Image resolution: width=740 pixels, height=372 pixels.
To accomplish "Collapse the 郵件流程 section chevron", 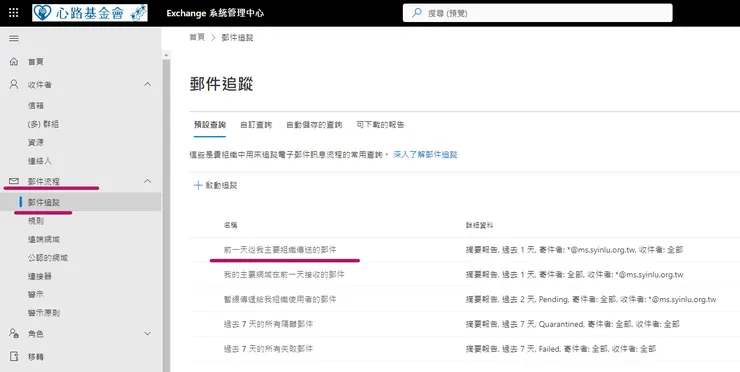I will 148,181.
